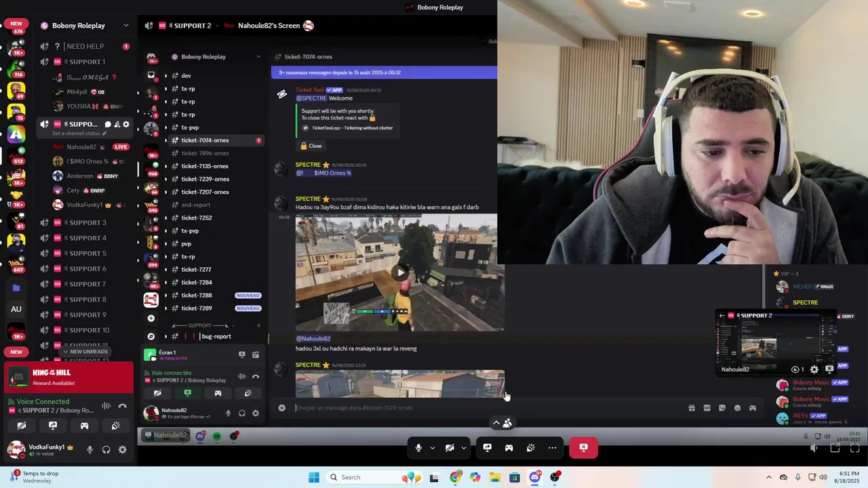
Task: Expand arrow next to ticket-7239-ornes
Action: pyautogui.click(x=165, y=179)
